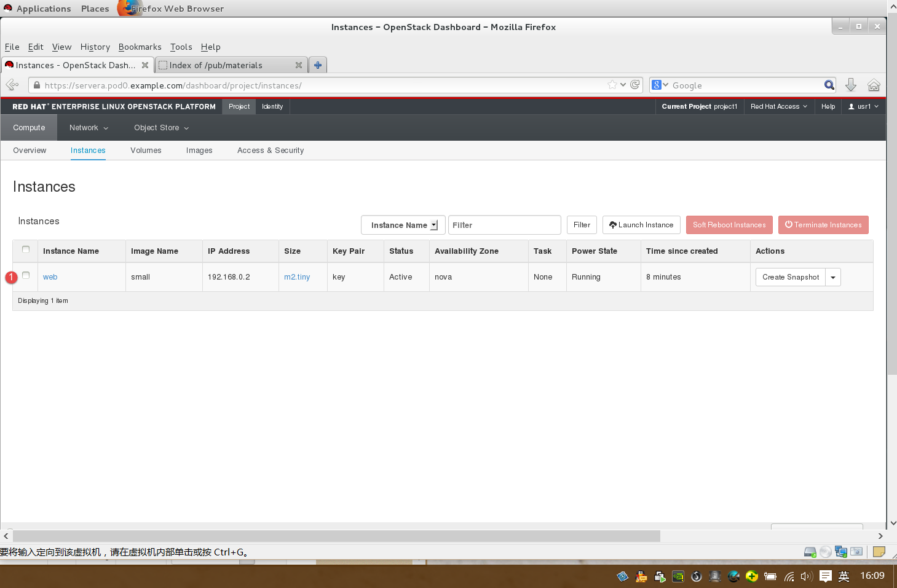The image size is (897, 588).
Task: Click the Help link in the header
Action: pos(828,106)
